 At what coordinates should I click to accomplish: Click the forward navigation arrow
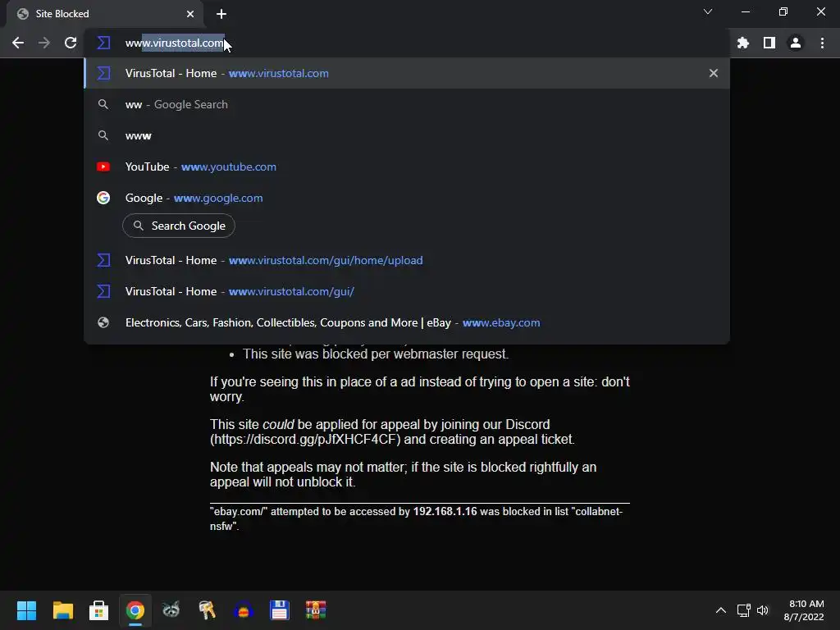(44, 43)
